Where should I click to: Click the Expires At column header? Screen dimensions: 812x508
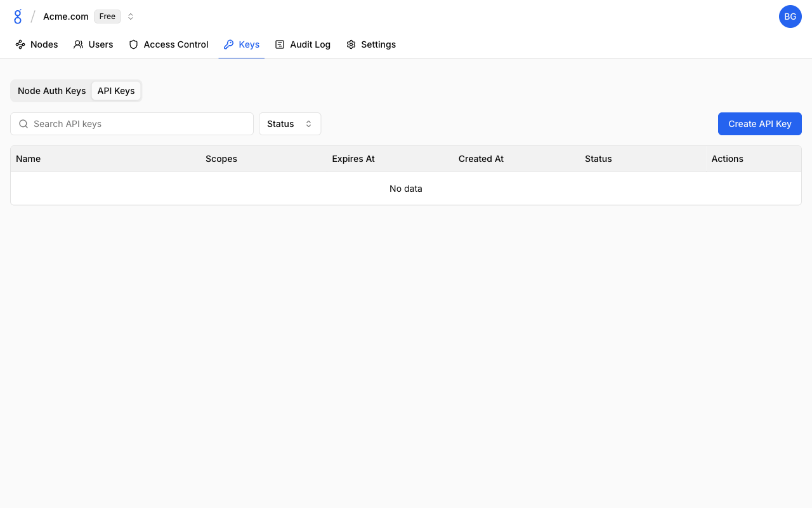[x=353, y=159]
